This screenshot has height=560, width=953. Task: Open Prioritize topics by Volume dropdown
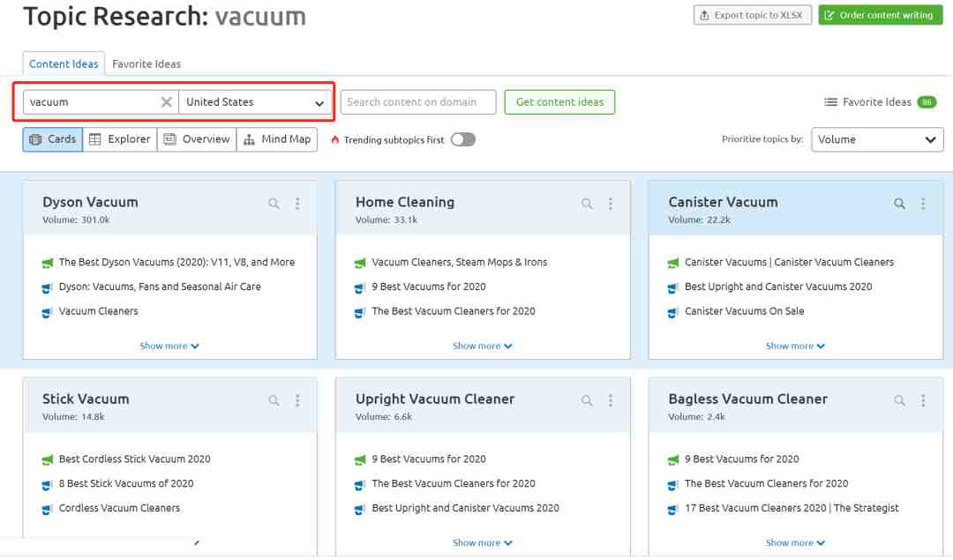(877, 139)
